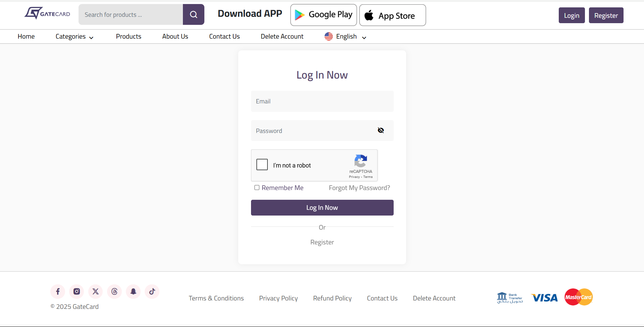Click the App Store download button
The width and height of the screenshot is (644, 327).
point(393,15)
